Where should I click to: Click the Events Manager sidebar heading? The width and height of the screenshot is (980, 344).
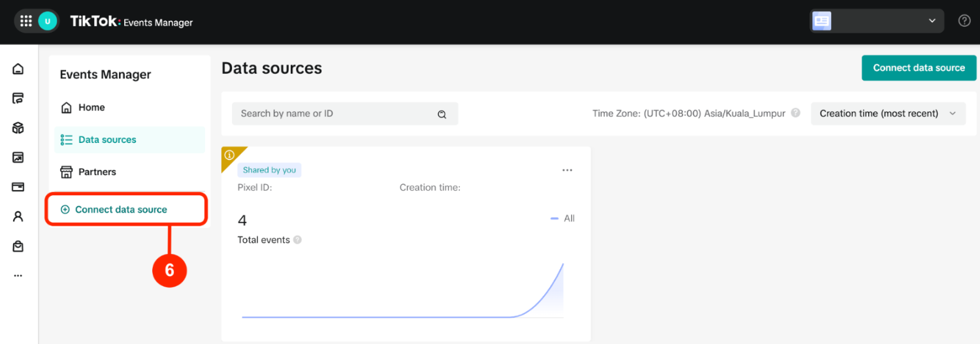click(x=105, y=75)
